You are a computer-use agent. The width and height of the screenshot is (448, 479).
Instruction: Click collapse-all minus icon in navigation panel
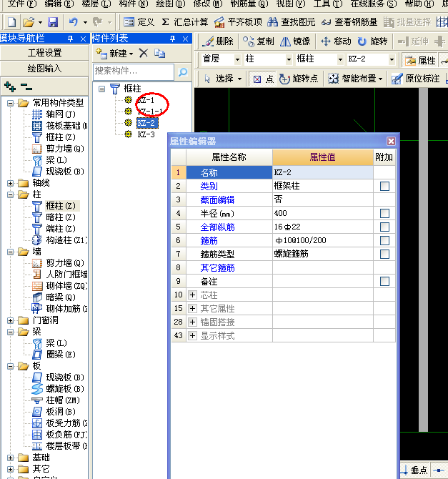26,87
